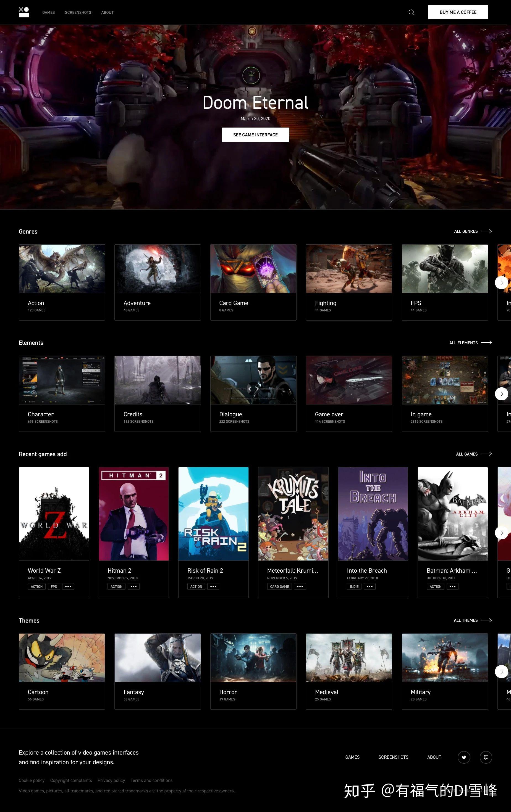Open the Dialogue element thumbnail
Screen dimensions: 511x812
coord(253,380)
